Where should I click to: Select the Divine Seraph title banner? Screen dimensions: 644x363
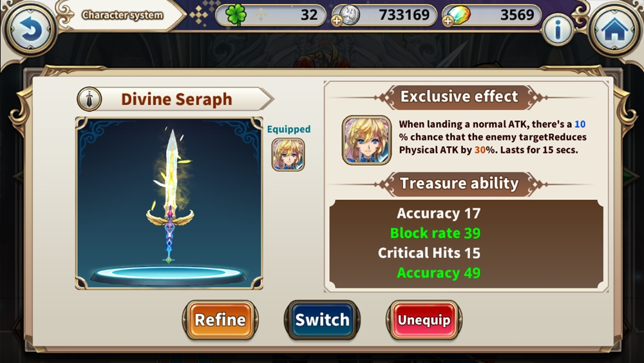(176, 99)
